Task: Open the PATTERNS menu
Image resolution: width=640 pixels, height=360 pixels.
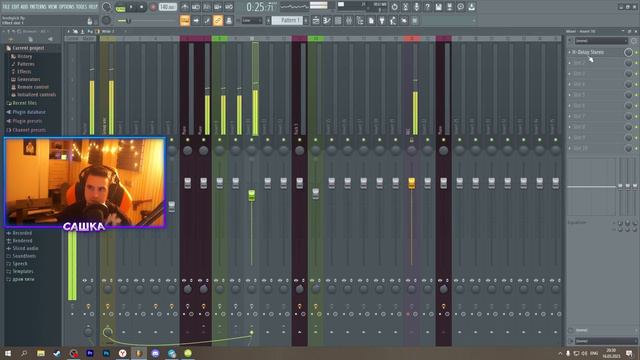Action: click(38, 7)
